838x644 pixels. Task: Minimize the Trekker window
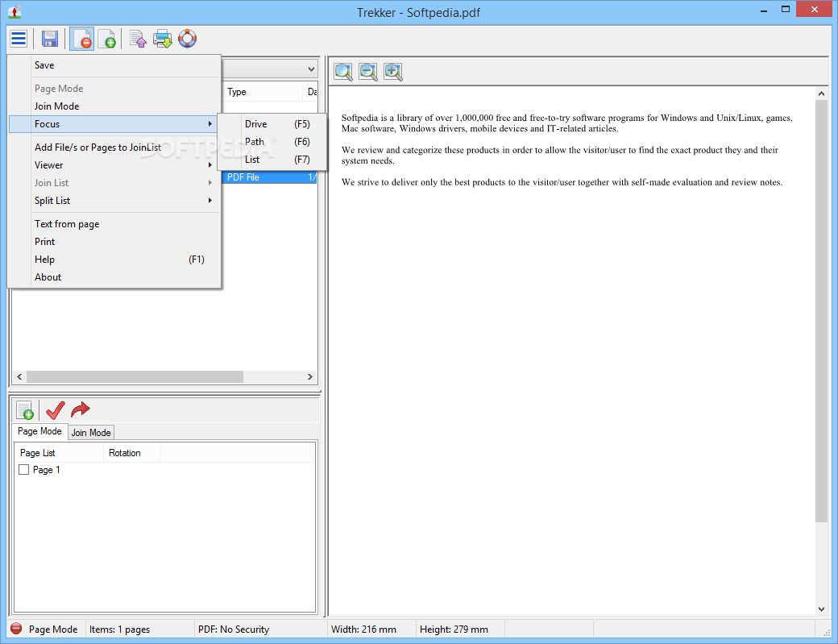764,10
